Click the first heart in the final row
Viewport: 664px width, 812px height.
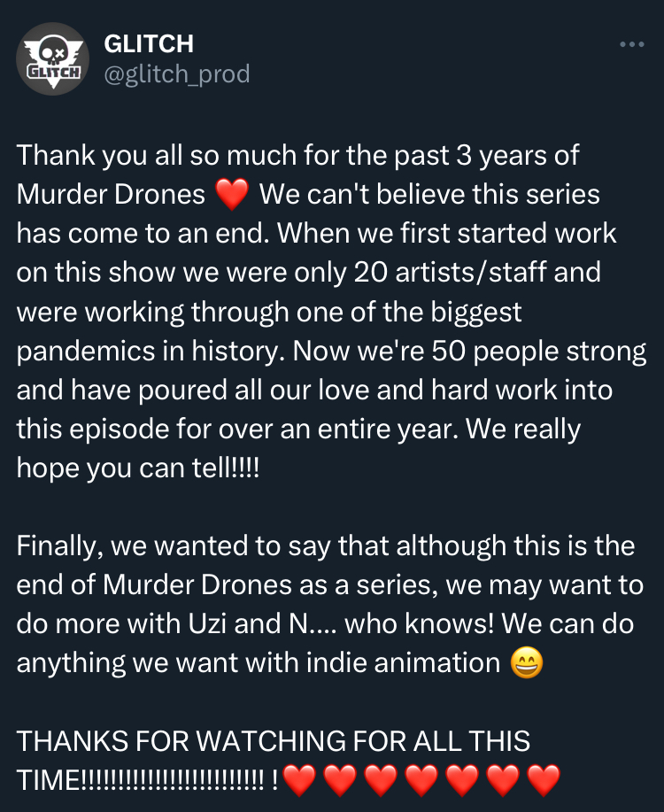(300, 780)
